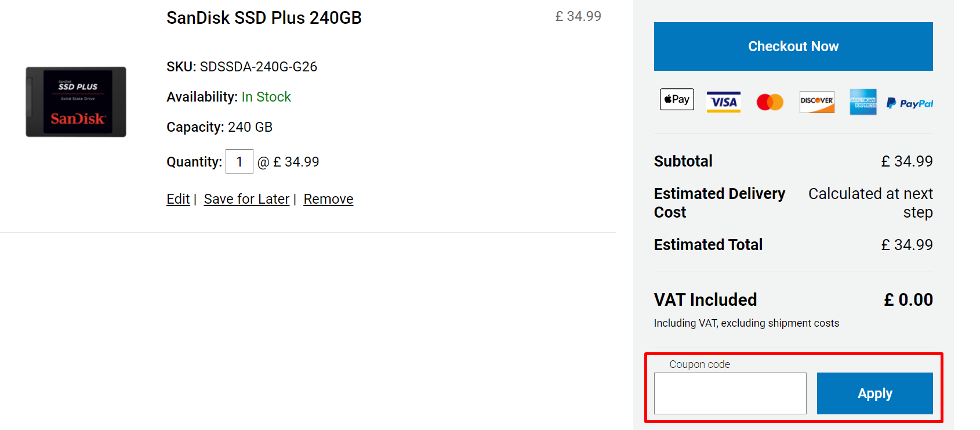
Task: Open the SanDisk SSD Plus 240GB title
Action: pyautogui.click(x=264, y=18)
